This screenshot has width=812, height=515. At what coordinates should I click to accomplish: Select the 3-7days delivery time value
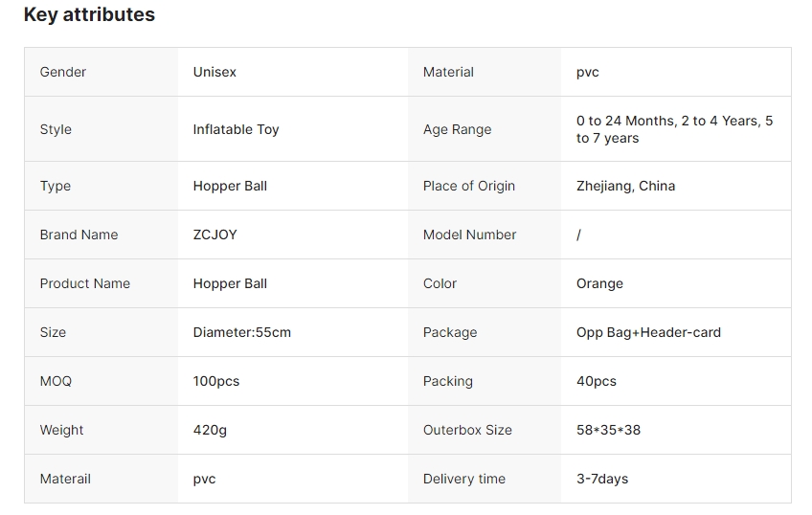click(x=602, y=479)
